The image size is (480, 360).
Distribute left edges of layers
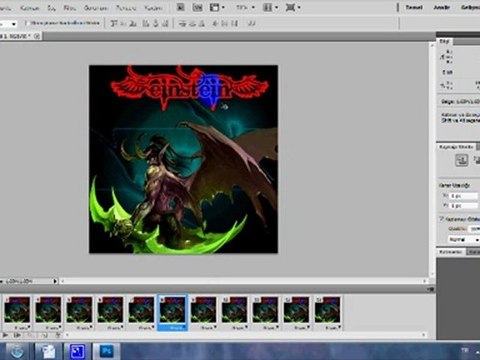point(216,23)
